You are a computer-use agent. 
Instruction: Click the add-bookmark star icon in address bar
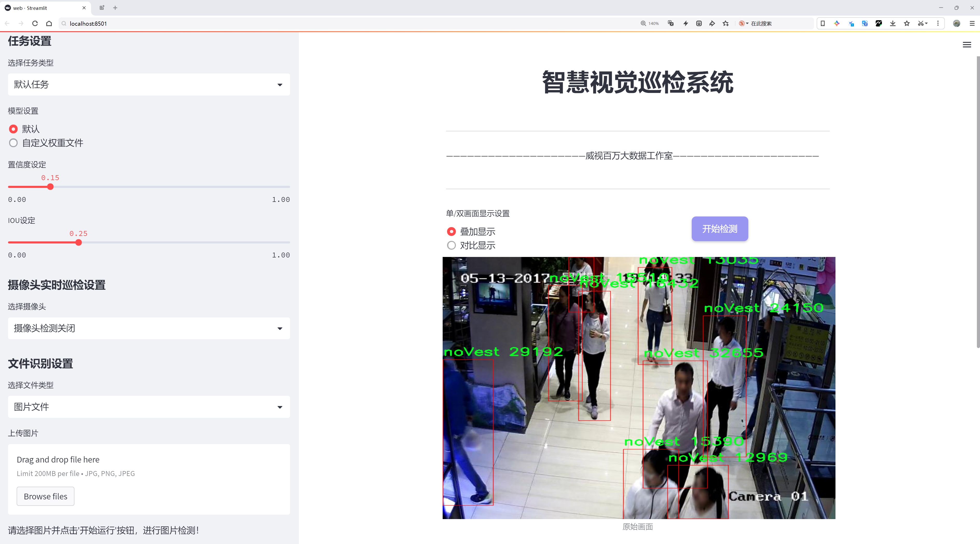[726, 24]
